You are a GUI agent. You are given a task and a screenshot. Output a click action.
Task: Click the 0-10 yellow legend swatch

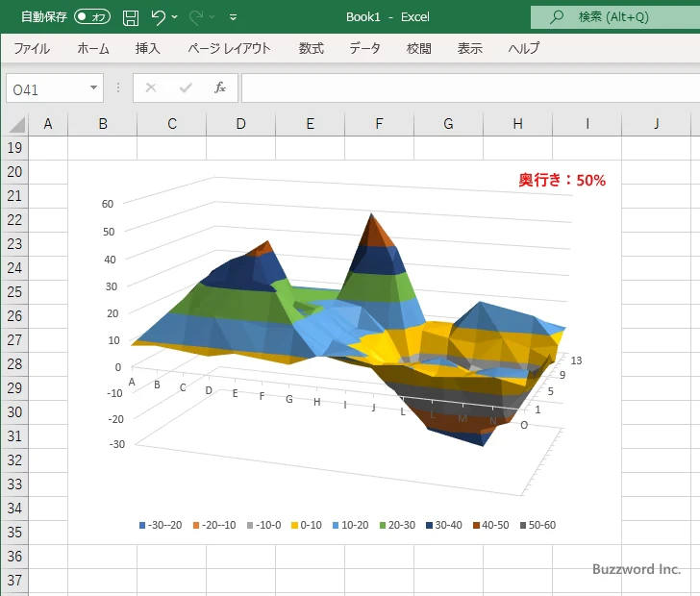coord(294,526)
